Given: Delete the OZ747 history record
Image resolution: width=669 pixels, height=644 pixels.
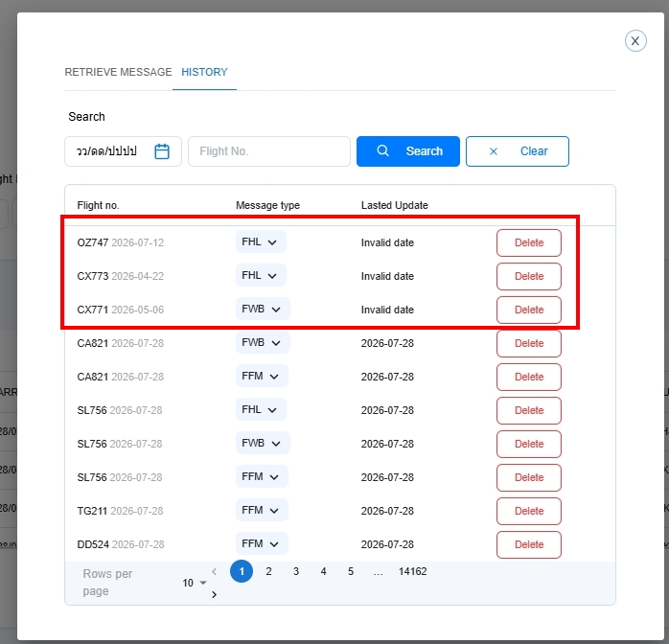Looking at the screenshot, I should coord(529,242).
